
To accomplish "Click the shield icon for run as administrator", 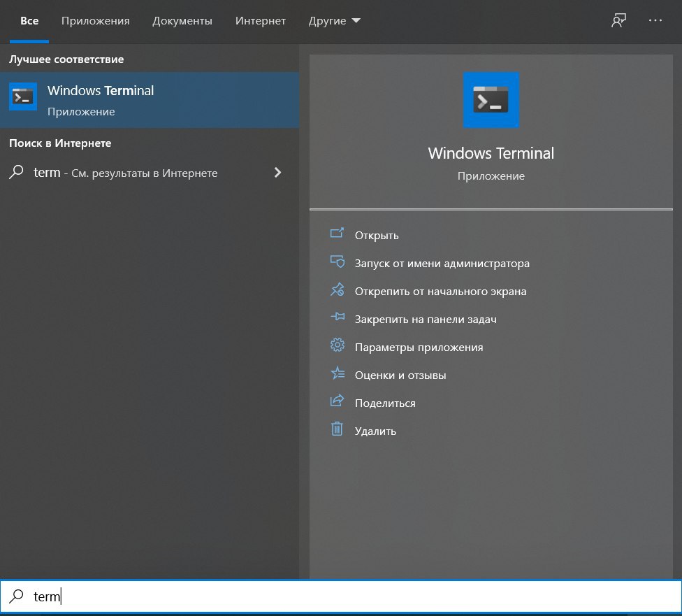I will coord(337,262).
